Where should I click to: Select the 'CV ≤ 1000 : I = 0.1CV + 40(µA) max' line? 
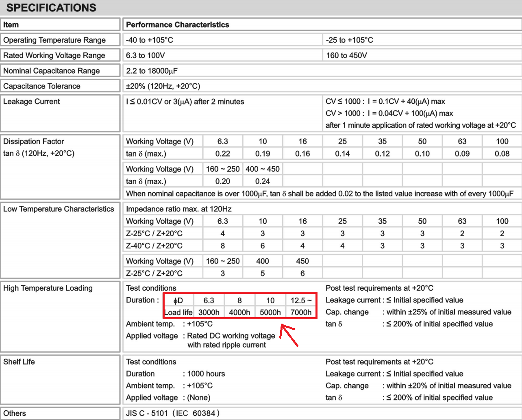pyautogui.click(x=385, y=102)
